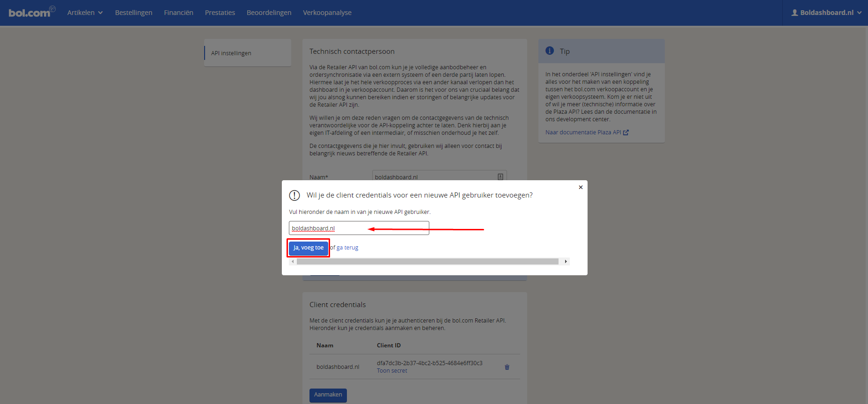868x404 pixels.
Task: Click the bol.com logo
Action: tap(30, 12)
